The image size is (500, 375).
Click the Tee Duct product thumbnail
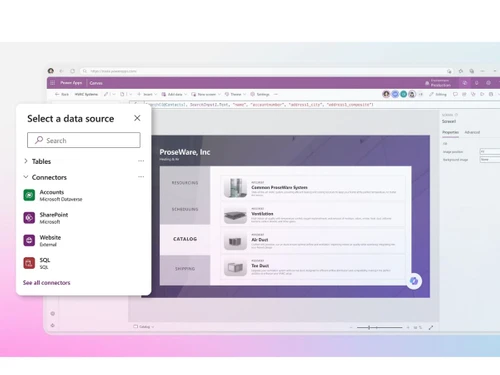(235, 268)
